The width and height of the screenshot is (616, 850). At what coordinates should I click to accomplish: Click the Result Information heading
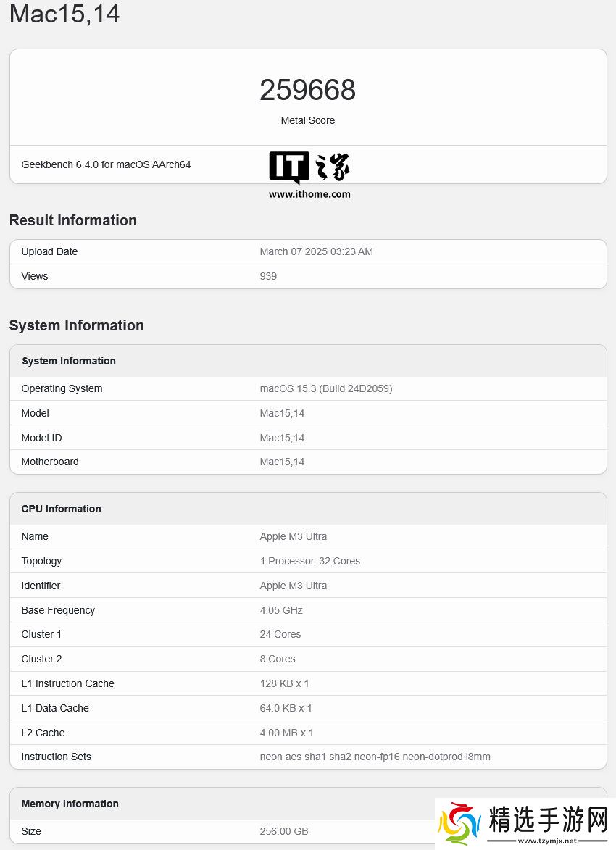[x=72, y=220]
